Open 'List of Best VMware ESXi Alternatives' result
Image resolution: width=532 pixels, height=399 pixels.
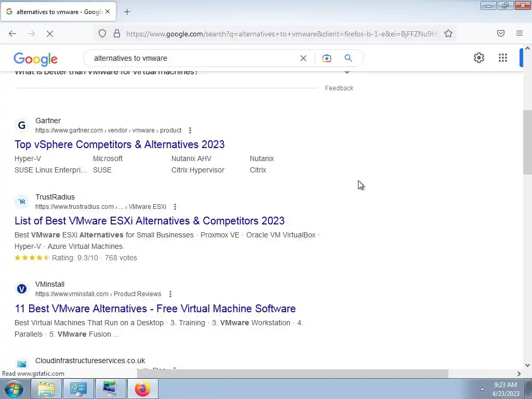click(x=149, y=221)
